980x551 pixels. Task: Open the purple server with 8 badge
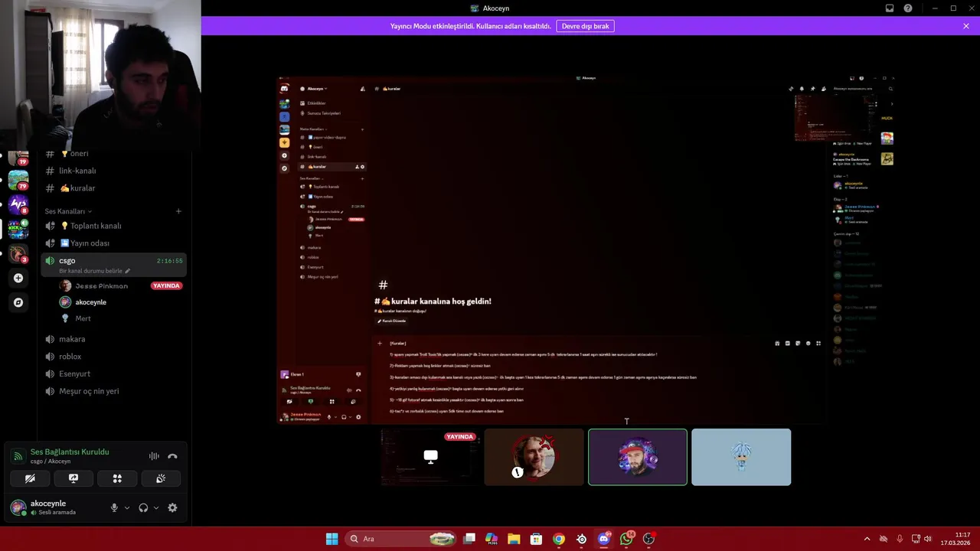click(18, 204)
